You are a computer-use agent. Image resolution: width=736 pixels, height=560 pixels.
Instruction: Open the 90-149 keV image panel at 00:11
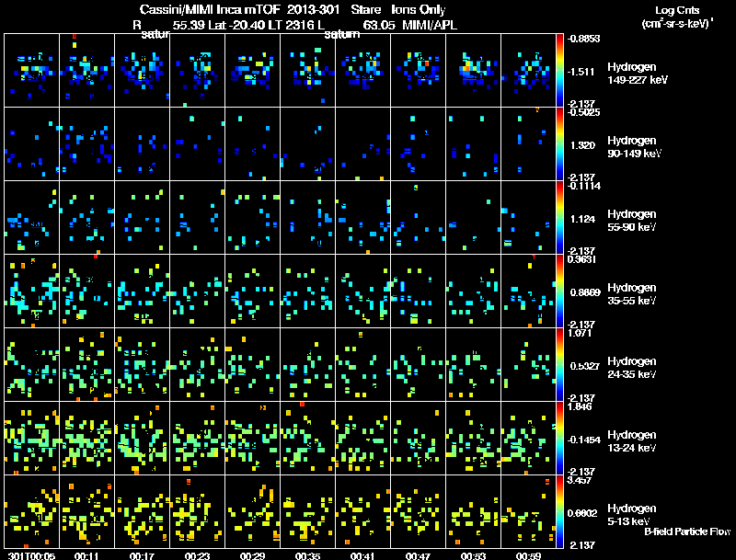(86, 144)
